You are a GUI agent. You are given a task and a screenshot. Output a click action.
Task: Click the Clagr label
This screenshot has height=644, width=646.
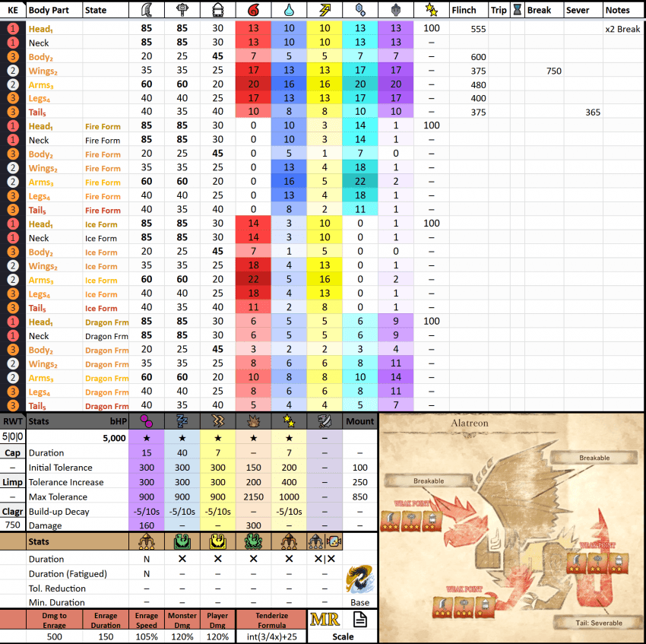pyautogui.click(x=13, y=511)
